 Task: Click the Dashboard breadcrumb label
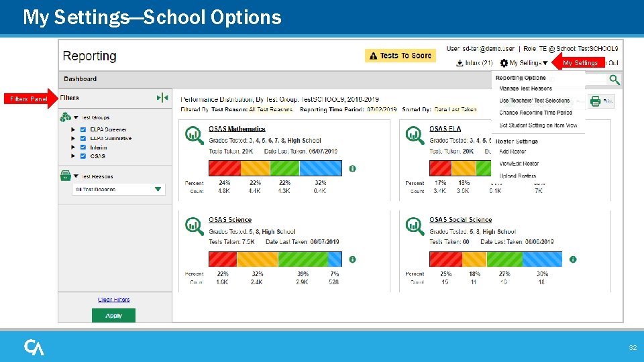point(80,79)
